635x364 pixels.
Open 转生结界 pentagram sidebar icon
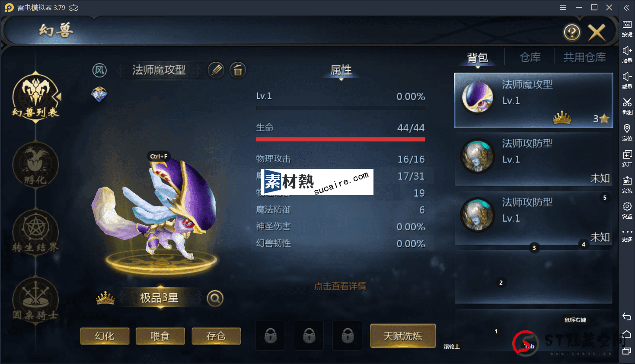click(x=35, y=232)
